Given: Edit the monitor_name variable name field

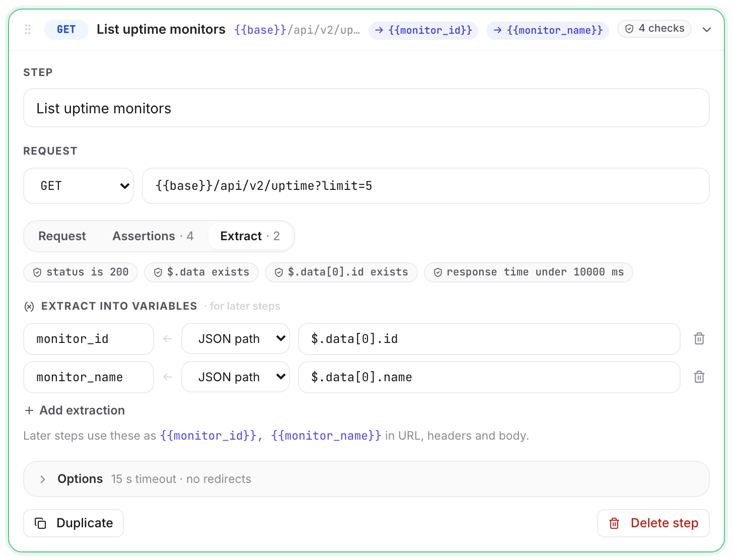Looking at the screenshot, I should pos(89,377).
